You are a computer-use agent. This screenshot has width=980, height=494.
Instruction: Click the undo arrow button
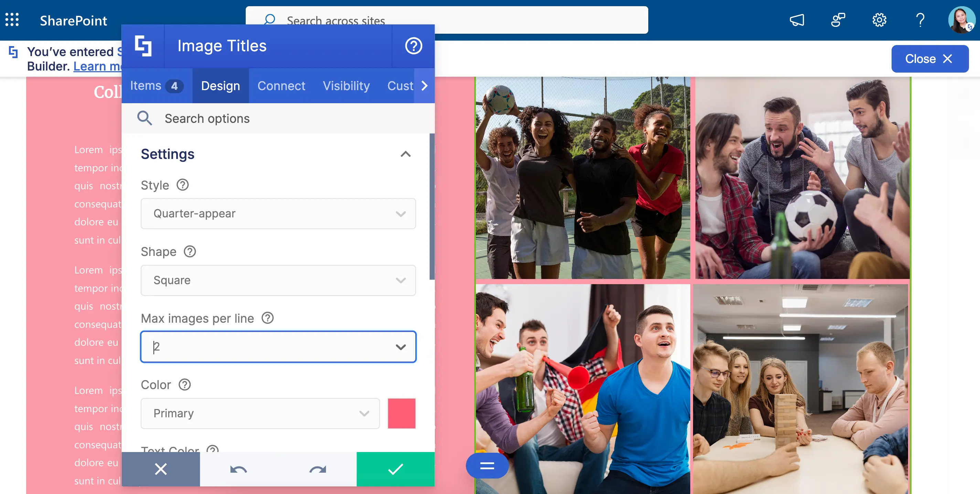(238, 469)
